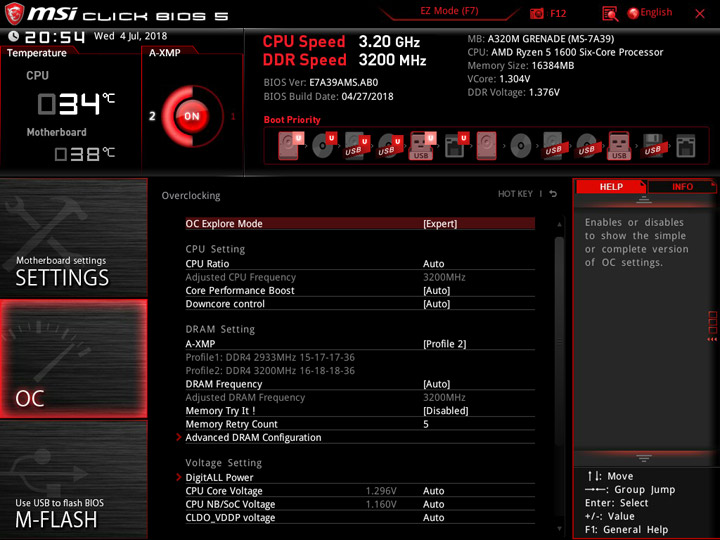
Task: Select UEFI CD/DVD boot device icon
Action: 324,146
